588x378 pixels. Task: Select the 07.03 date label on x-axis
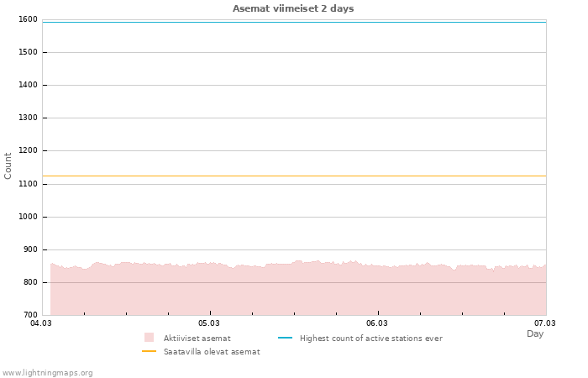coord(545,323)
